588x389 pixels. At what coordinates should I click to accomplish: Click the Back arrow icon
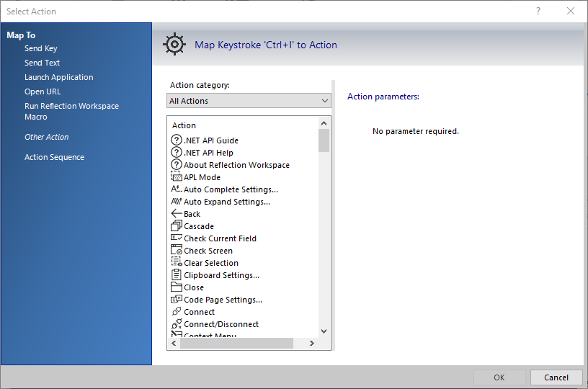(x=177, y=214)
